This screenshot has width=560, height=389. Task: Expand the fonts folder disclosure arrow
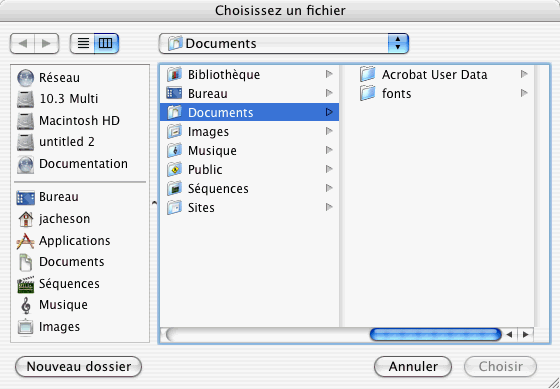pos(524,93)
